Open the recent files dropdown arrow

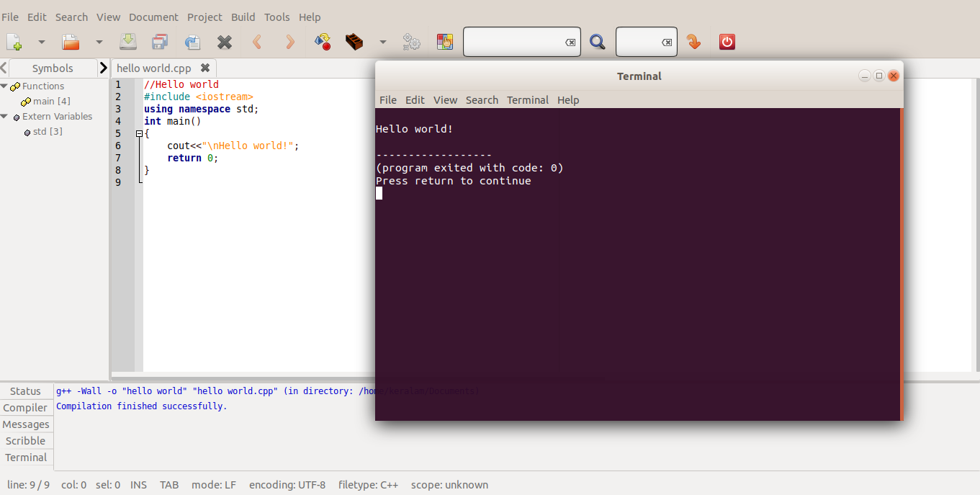(99, 42)
